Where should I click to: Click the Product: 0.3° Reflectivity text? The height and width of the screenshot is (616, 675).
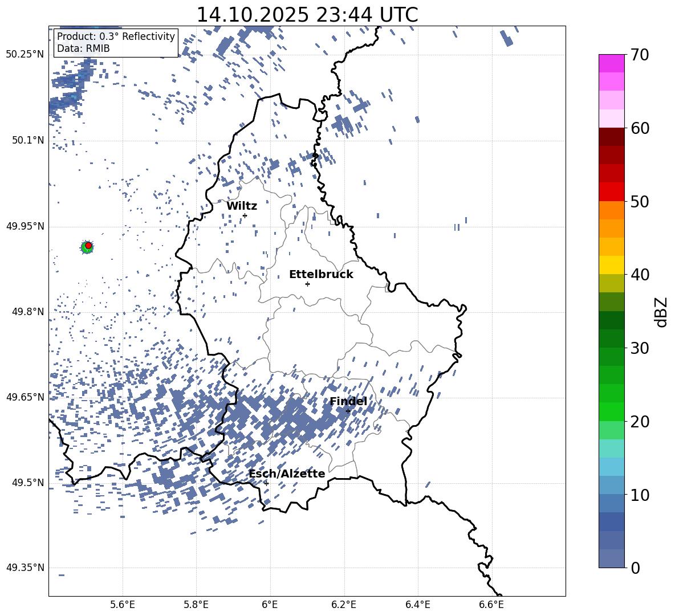click(x=116, y=36)
